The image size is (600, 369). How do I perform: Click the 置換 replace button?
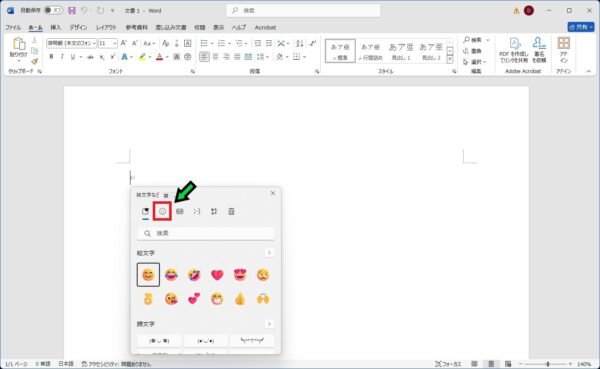[x=473, y=51]
